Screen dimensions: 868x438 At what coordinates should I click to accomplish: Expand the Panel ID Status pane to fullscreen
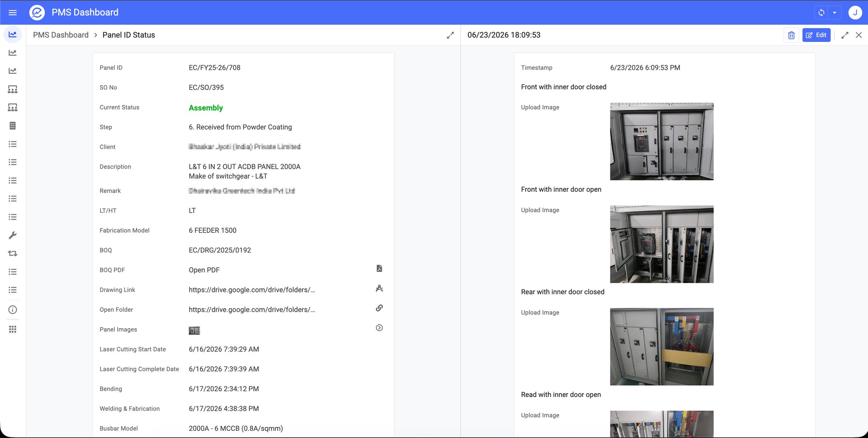pyautogui.click(x=450, y=35)
